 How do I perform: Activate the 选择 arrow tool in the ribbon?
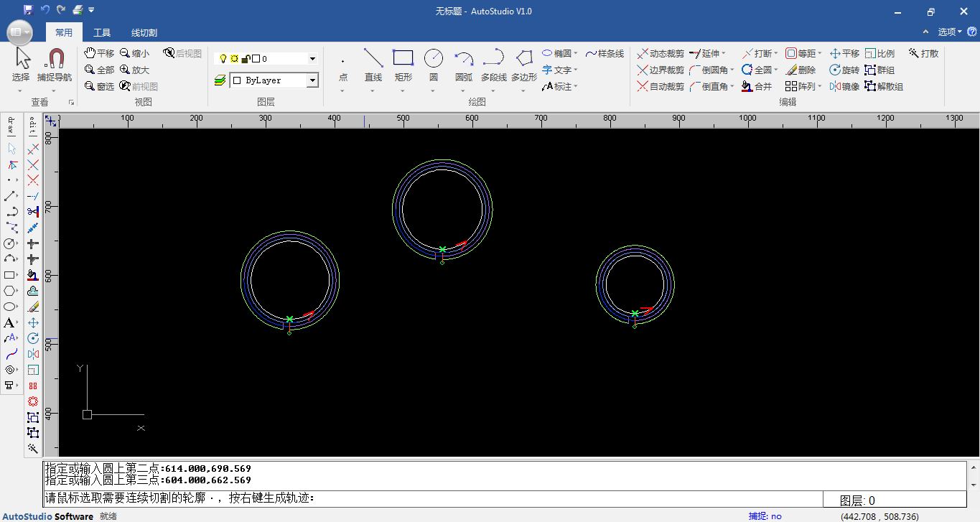22,65
